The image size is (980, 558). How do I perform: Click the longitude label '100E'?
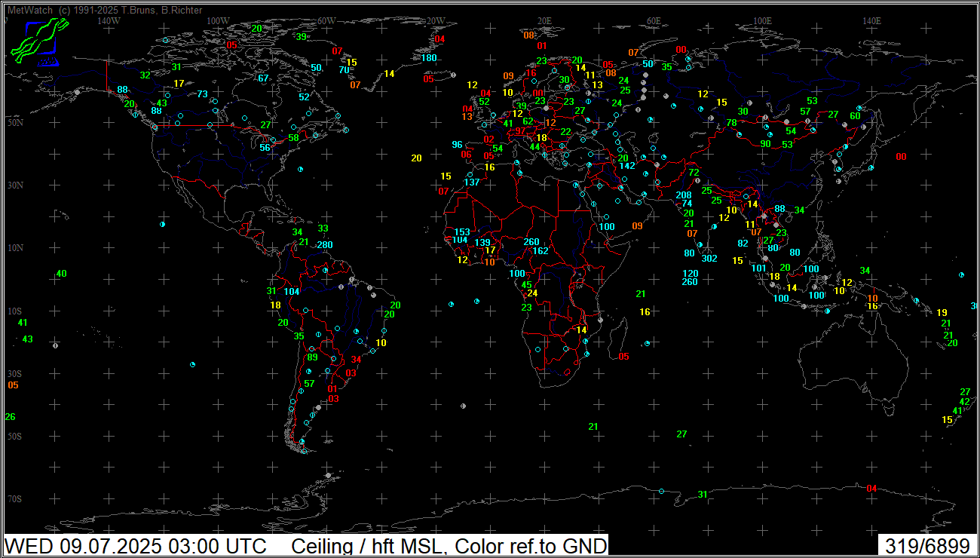pyautogui.click(x=762, y=20)
